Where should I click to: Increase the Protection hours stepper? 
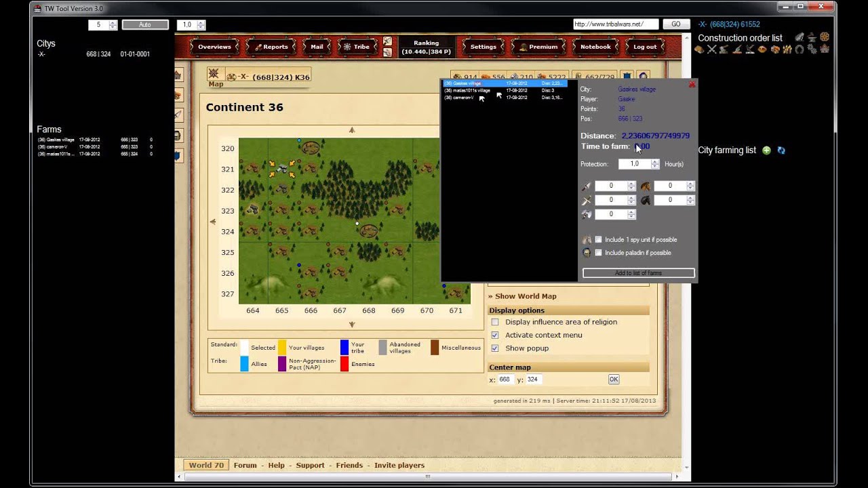(655, 162)
